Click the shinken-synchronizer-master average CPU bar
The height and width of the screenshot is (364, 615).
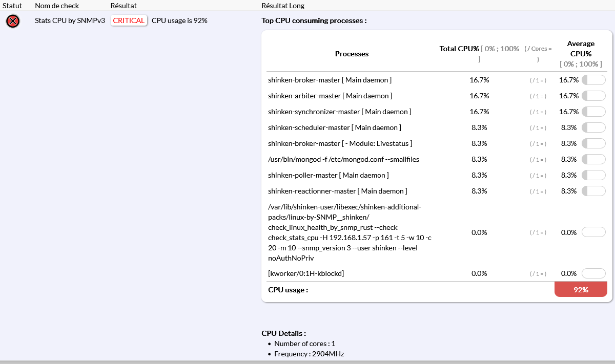click(x=593, y=112)
